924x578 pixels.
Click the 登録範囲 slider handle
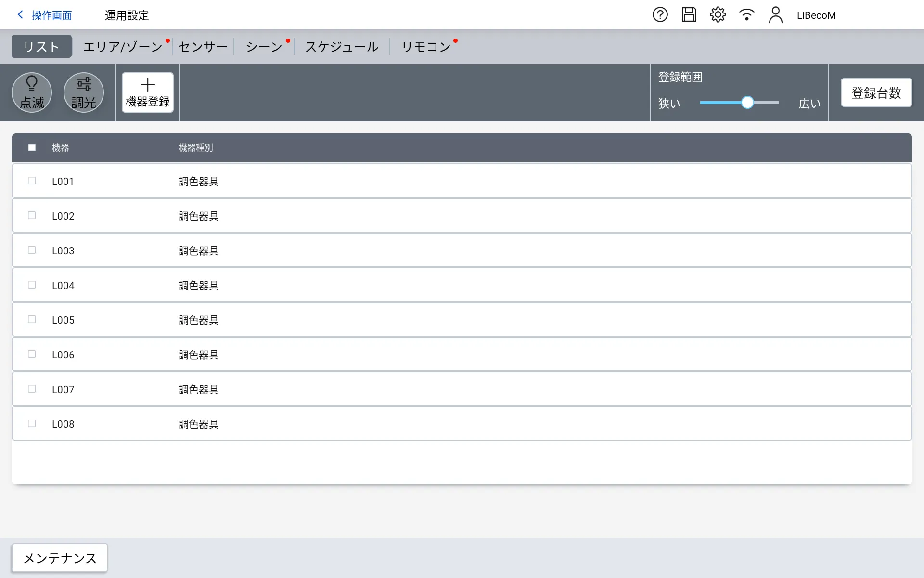pyautogui.click(x=747, y=103)
